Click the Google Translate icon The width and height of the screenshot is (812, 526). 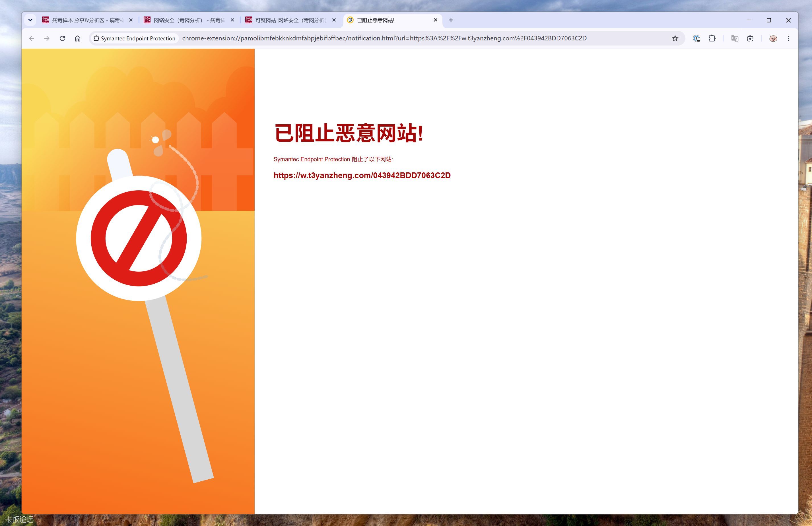tap(735, 38)
